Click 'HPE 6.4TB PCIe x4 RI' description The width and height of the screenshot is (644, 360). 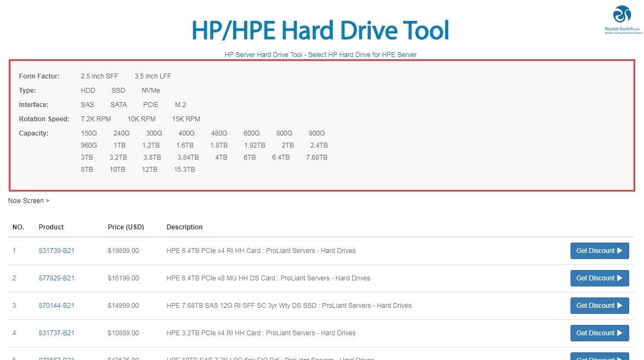(x=261, y=251)
